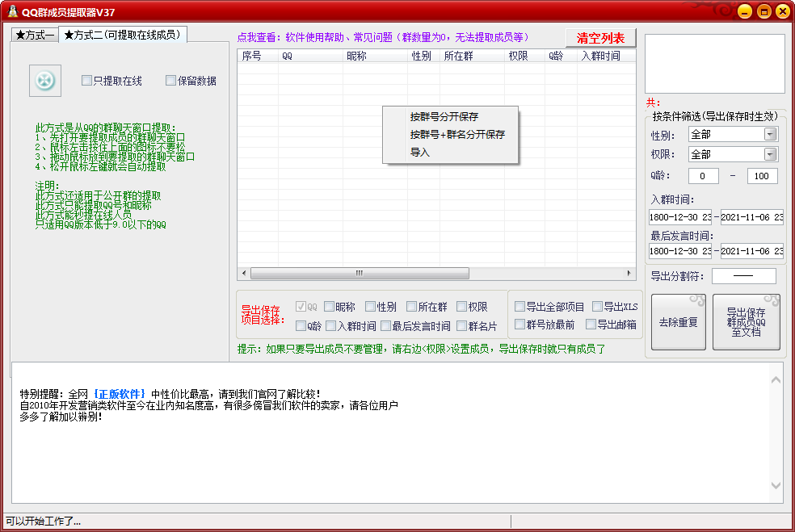Open the software help link at top
Image resolution: width=795 pixels, height=532 pixels.
coord(383,37)
